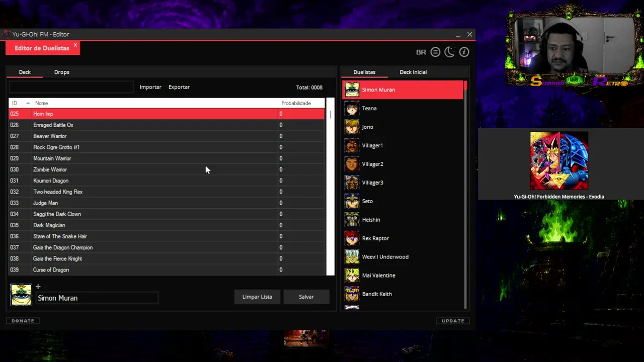
Task: Select the Judge Man card
Action: (x=167, y=203)
